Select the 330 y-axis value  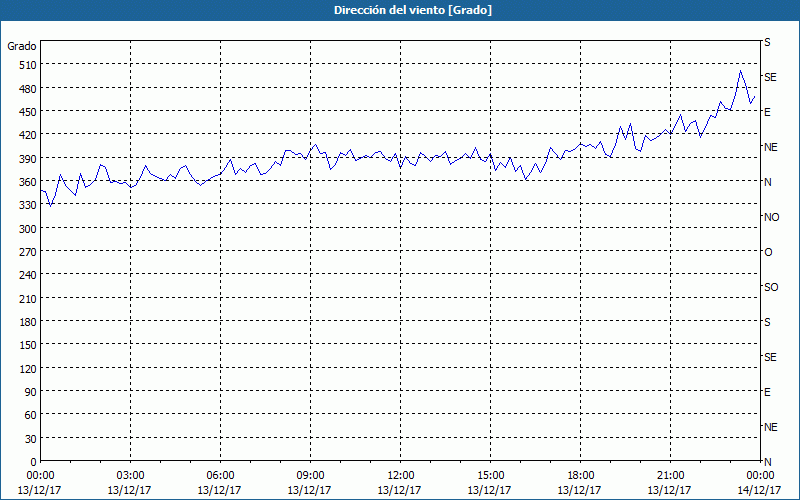[x=28, y=205]
